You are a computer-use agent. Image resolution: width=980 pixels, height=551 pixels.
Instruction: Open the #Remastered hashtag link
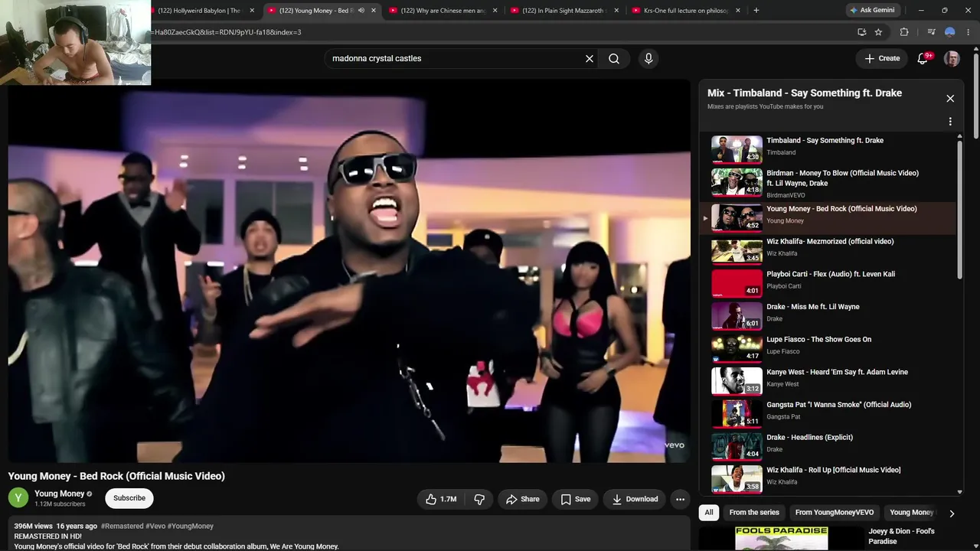122,527
